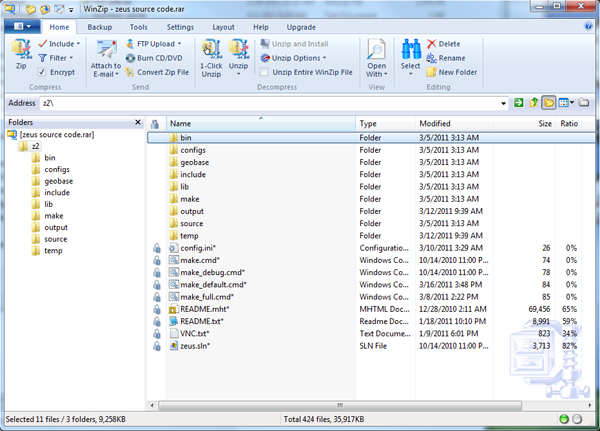Toggle the Encrypt checkbox
Screen dimensions: 600x431
click(42, 72)
